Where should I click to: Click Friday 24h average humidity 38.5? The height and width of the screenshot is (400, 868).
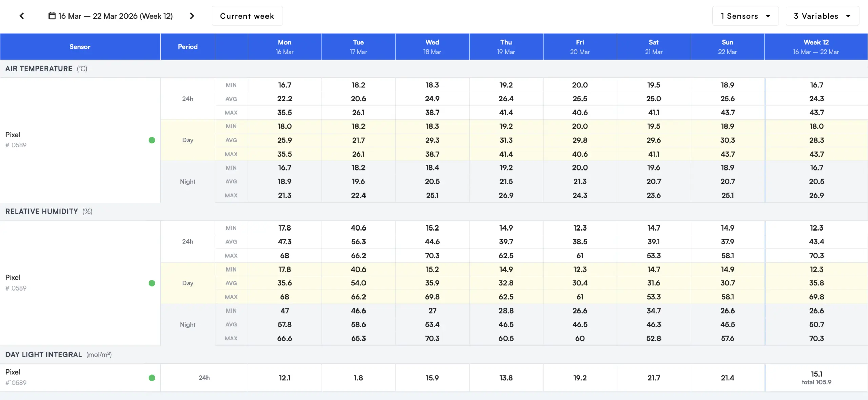click(580, 242)
